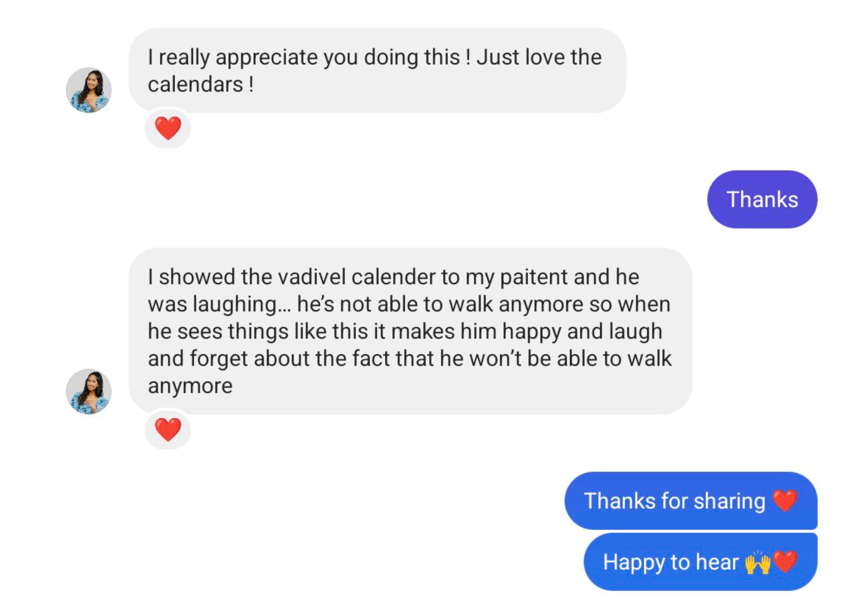Select the "Thanks for sharing" text in blue bubble
Image resolution: width=868 pixels, height=606 pixels.
pos(674,501)
